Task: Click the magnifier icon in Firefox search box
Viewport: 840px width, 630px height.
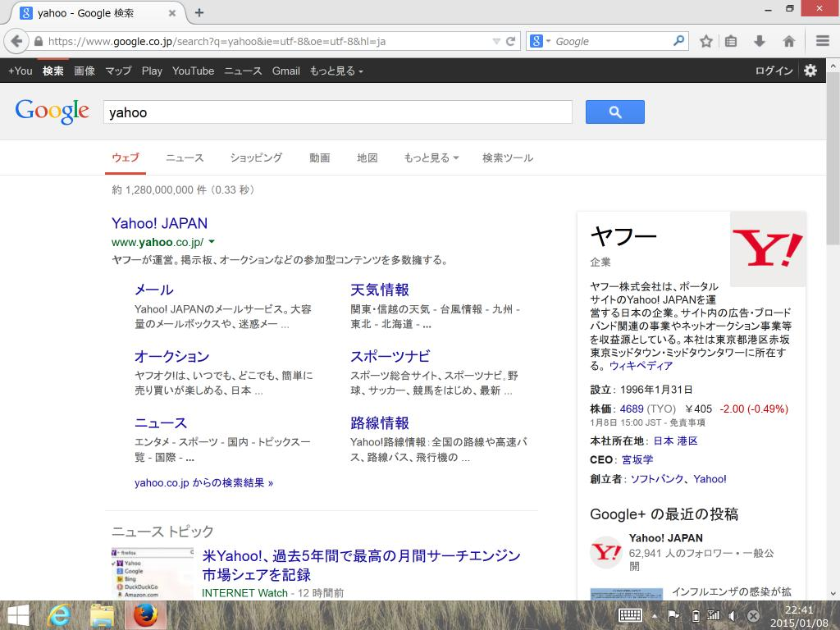Action: click(678, 41)
